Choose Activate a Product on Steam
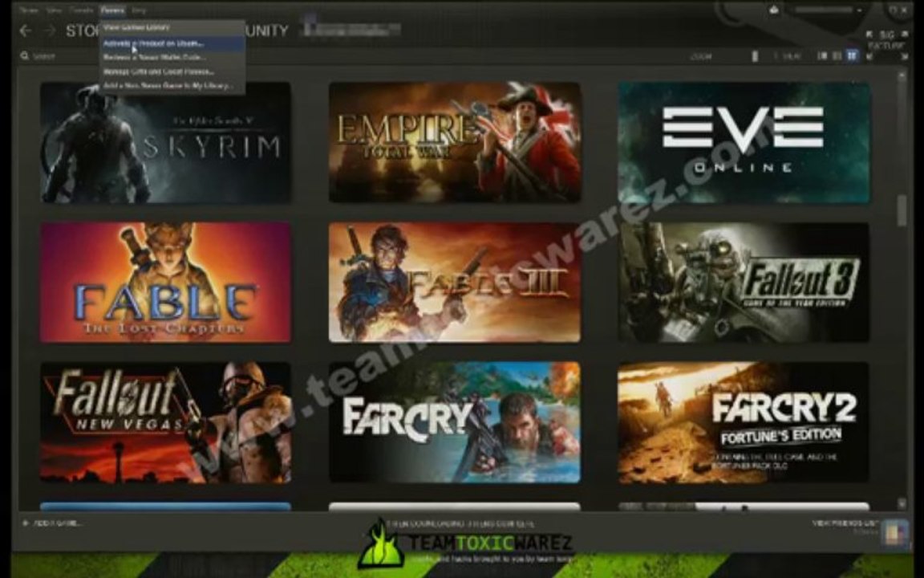Screen dimensions: 924x578 click(172, 43)
